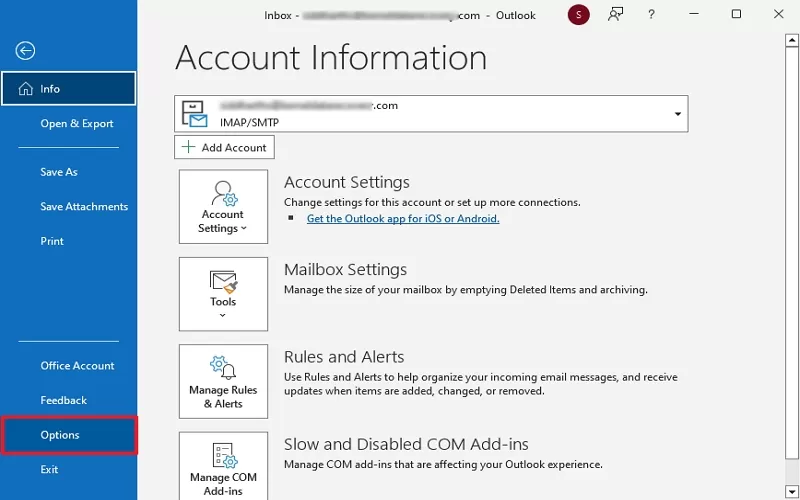The height and width of the screenshot is (500, 800).
Task: Click the user profile avatar S
Action: pyautogui.click(x=579, y=15)
